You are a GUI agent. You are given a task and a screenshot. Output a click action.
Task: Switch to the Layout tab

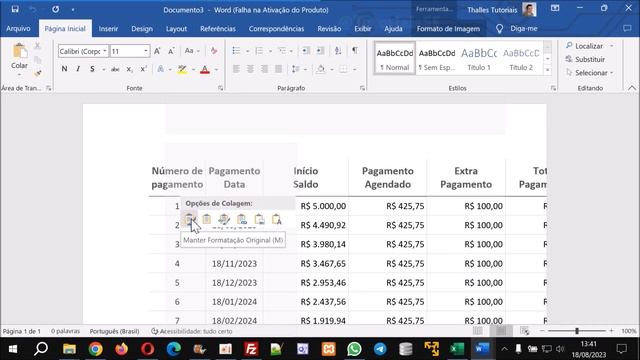176,29
